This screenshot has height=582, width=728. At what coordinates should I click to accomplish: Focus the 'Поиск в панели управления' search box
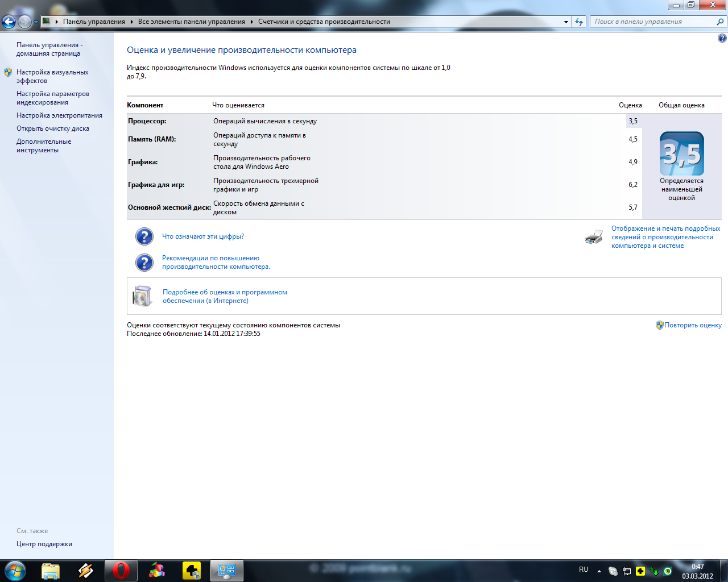[x=653, y=22]
